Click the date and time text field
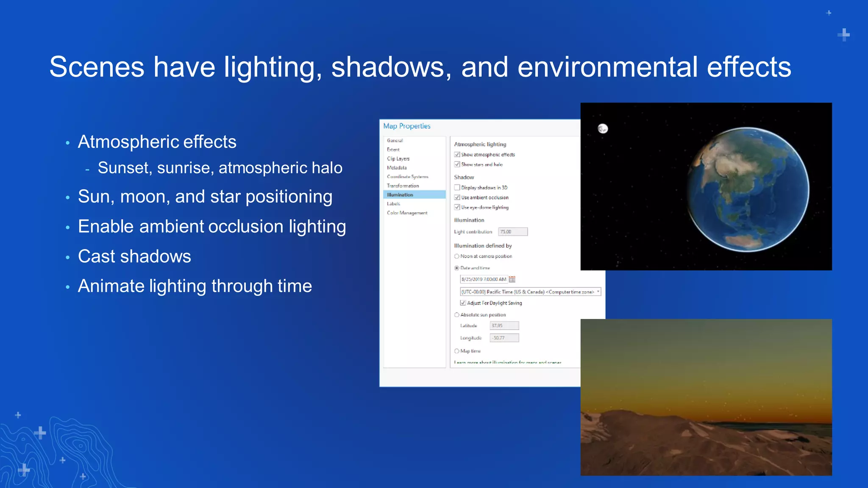Viewport: 868px width, 488px height. point(484,279)
